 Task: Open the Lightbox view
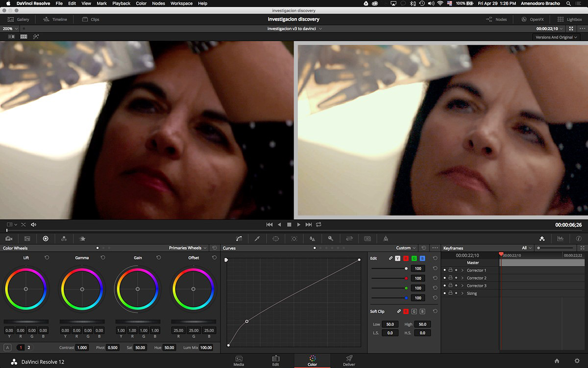[570, 20]
